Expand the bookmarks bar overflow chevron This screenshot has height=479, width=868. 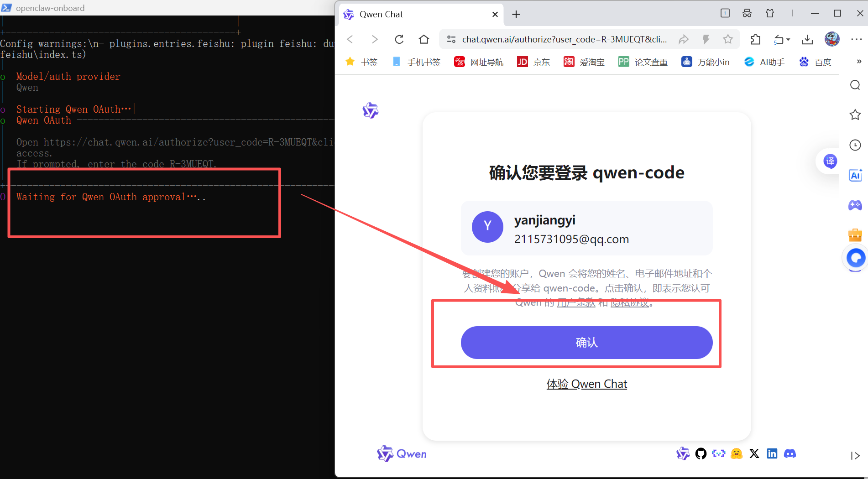pyautogui.click(x=859, y=62)
